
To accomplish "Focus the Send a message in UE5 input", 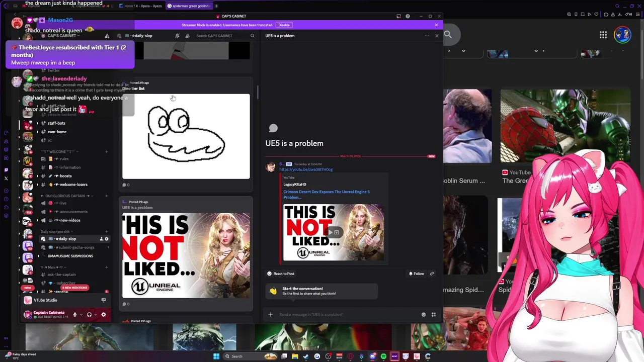I will click(x=347, y=315).
